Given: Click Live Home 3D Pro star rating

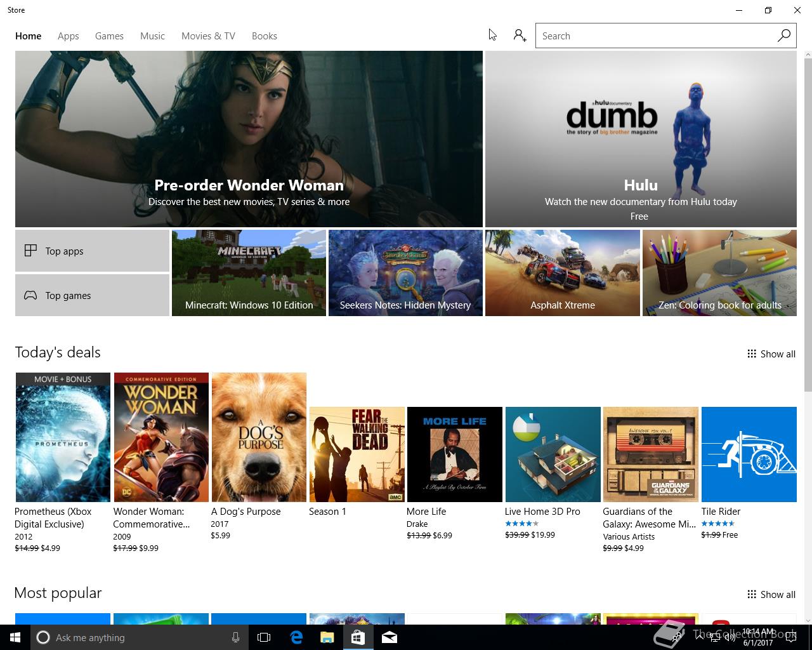Looking at the screenshot, I should click(x=522, y=524).
